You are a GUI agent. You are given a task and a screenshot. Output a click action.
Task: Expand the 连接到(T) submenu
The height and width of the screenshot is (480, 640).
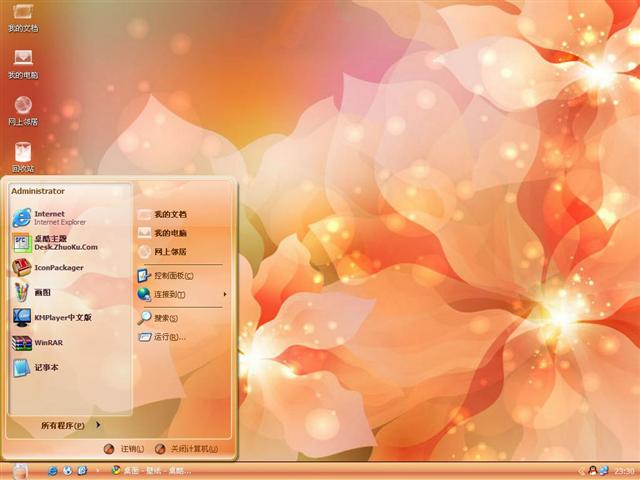pos(182,294)
